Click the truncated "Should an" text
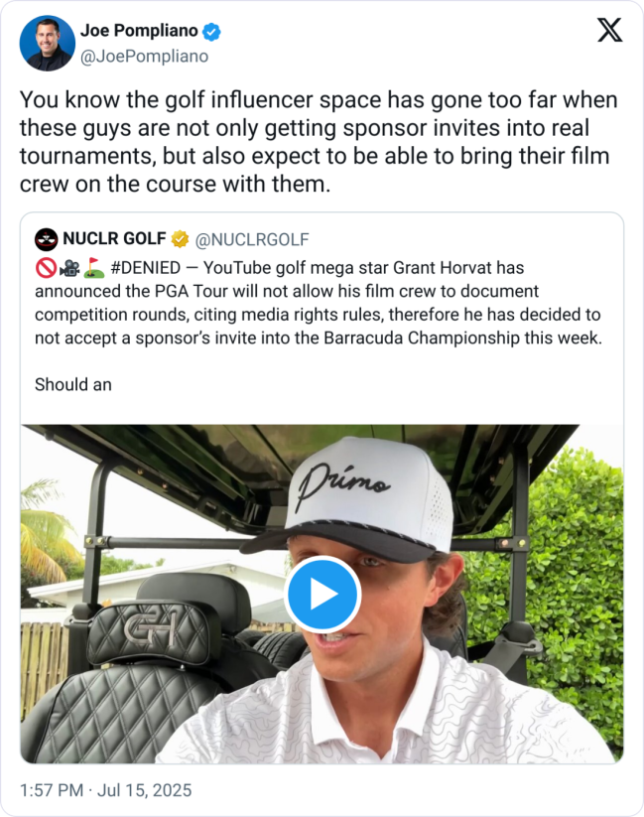 pyautogui.click(x=72, y=384)
